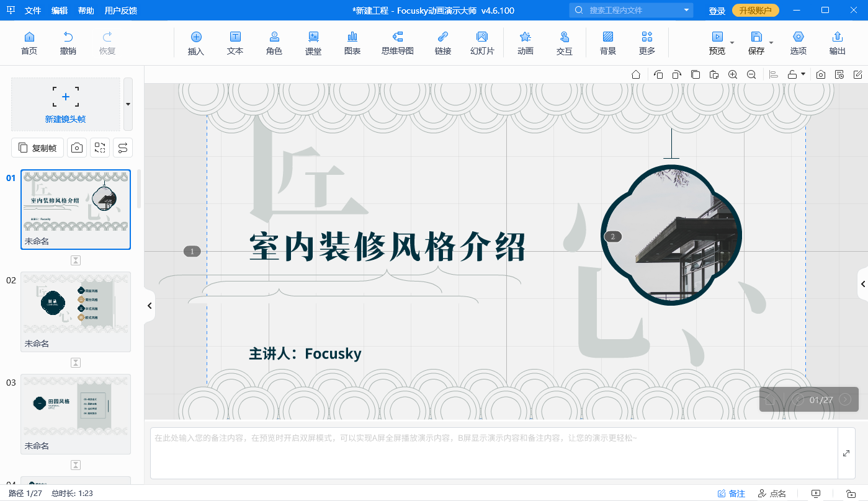Click the canvas home view icon
The image size is (868, 501).
click(636, 74)
